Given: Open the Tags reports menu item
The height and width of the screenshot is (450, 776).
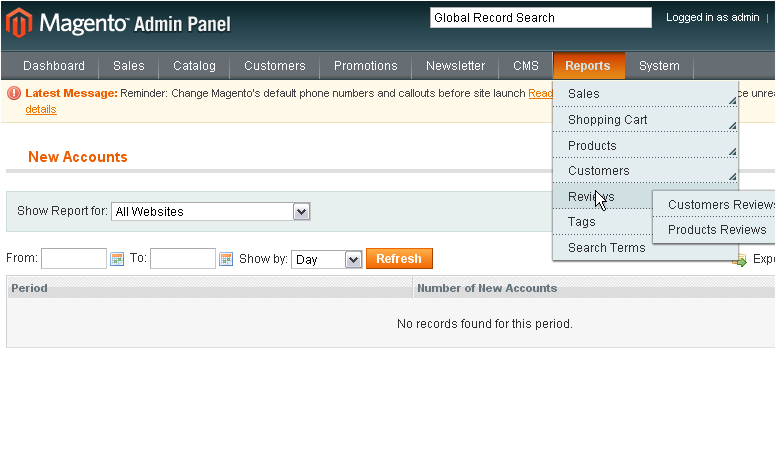Looking at the screenshot, I should click(582, 222).
